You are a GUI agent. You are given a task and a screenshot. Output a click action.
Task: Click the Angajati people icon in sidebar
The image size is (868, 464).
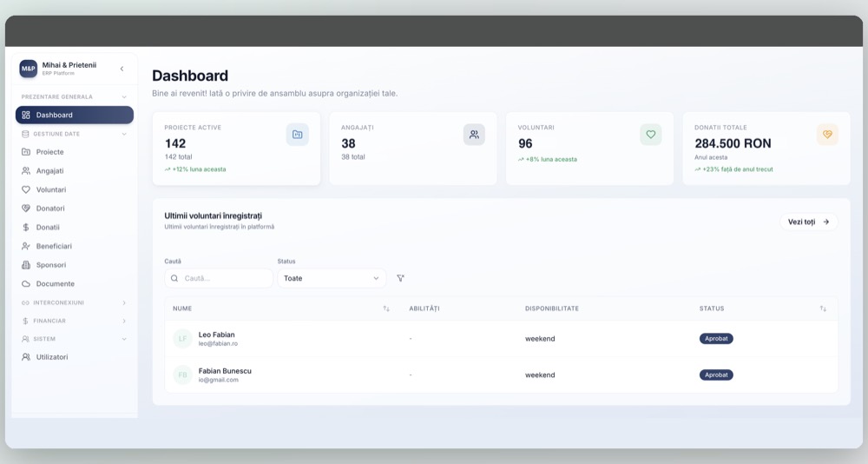26,171
